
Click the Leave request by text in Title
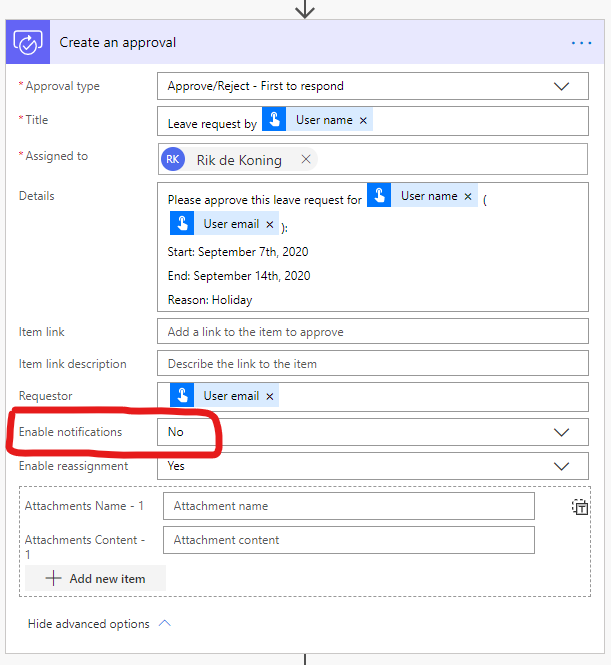point(212,124)
